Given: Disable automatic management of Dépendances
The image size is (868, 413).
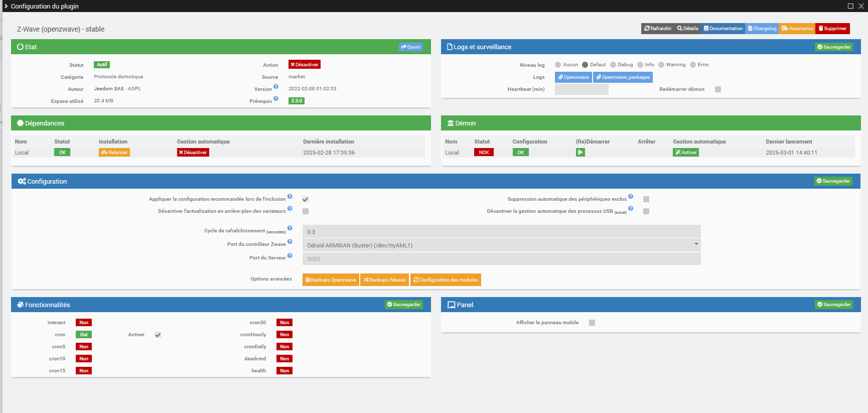Looking at the screenshot, I should tap(193, 153).
